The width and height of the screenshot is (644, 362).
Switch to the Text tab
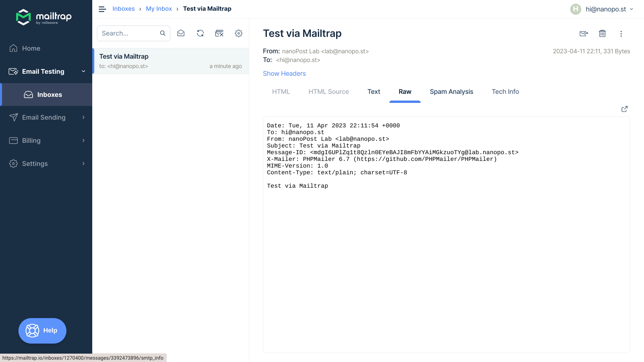point(374,92)
